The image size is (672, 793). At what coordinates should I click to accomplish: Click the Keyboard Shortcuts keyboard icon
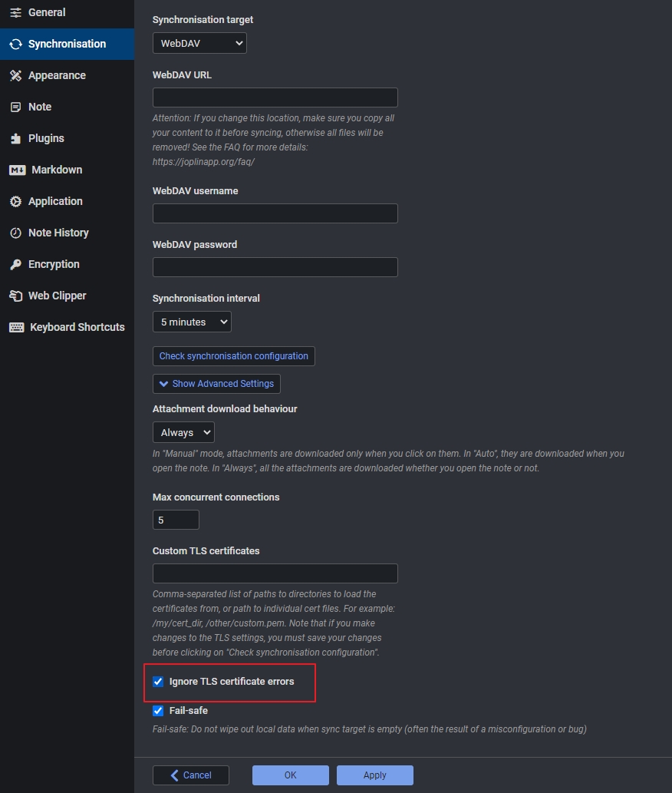(x=17, y=327)
